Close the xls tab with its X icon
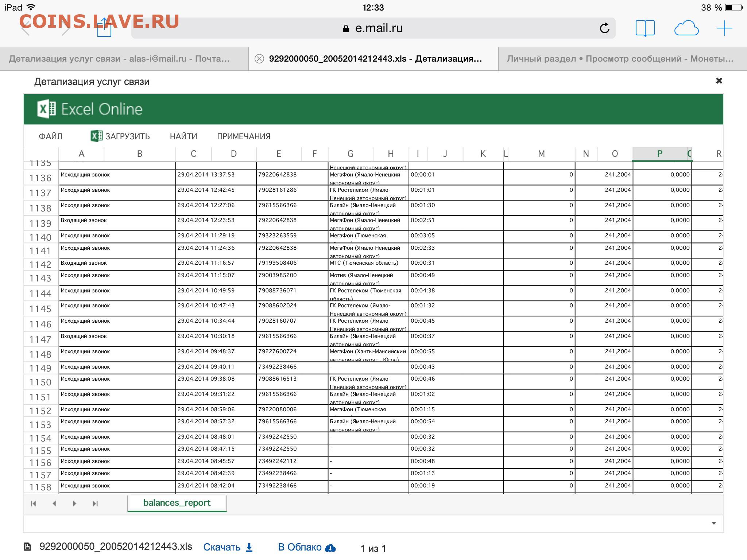747x560 pixels. (x=259, y=59)
